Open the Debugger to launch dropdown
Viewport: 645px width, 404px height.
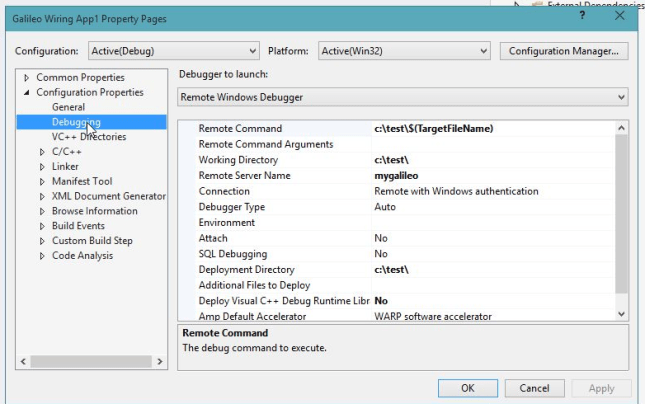tap(402, 97)
